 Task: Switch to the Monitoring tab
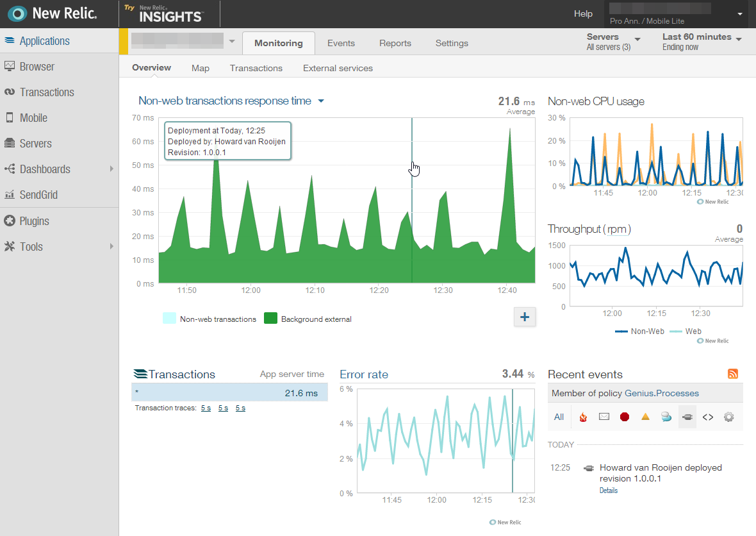click(x=279, y=43)
